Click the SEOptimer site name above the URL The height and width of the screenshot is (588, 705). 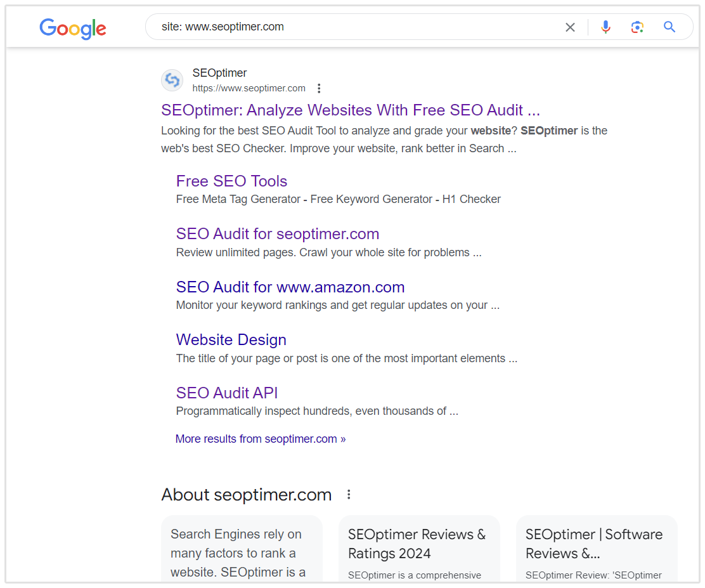point(219,73)
